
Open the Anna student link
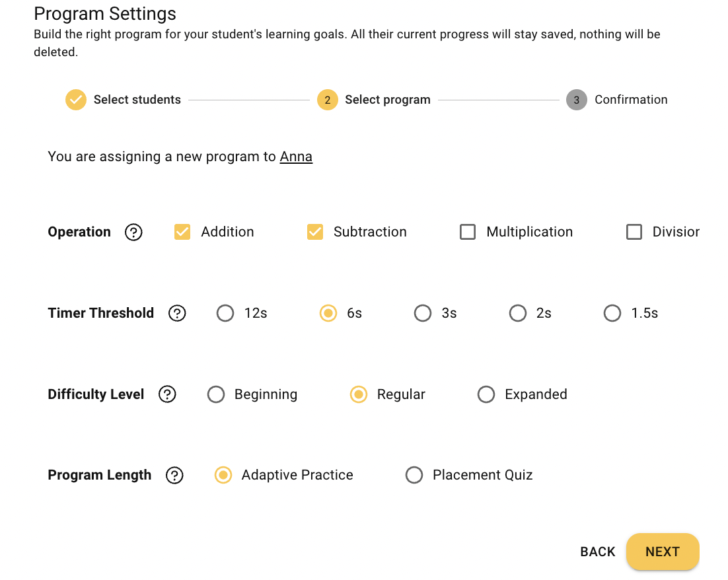[x=296, y=157]
